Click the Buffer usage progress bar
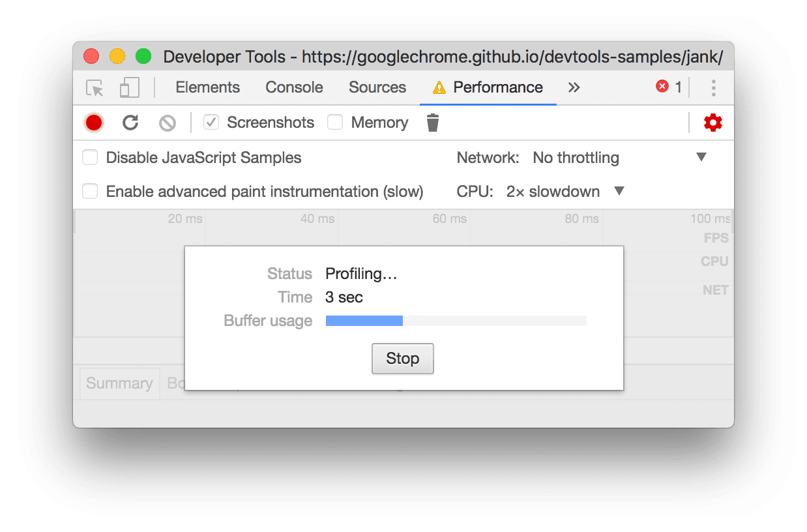807x532 pixels. coord(456,320)
